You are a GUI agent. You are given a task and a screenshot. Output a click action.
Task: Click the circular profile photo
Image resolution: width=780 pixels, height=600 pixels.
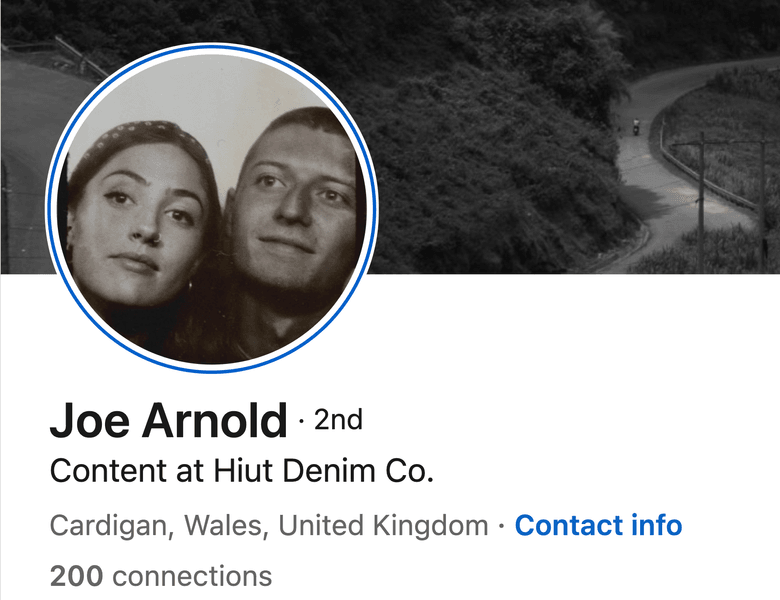[211, 208]
